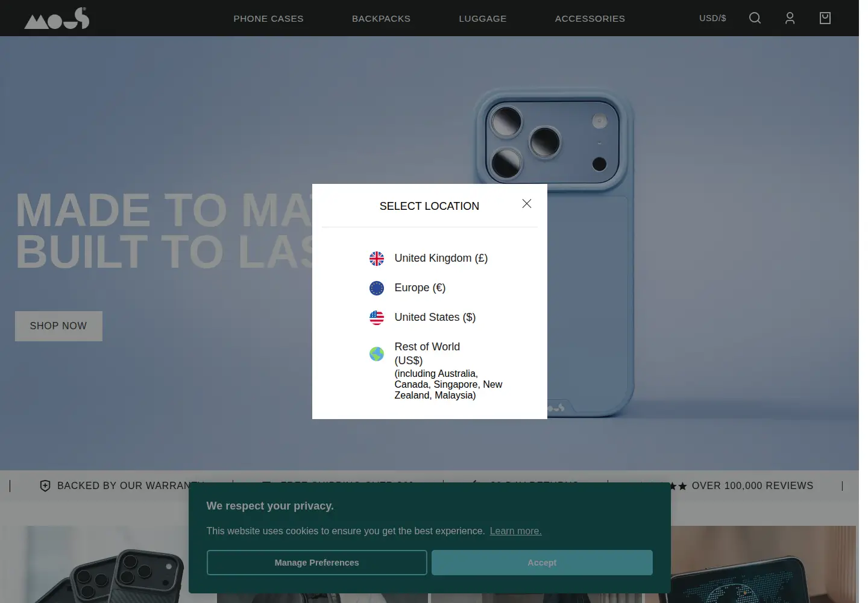Click the We respect your privacy heading
Image resolution: width=868 pixels, height=603 pixels.
click(x=270, y=506)
